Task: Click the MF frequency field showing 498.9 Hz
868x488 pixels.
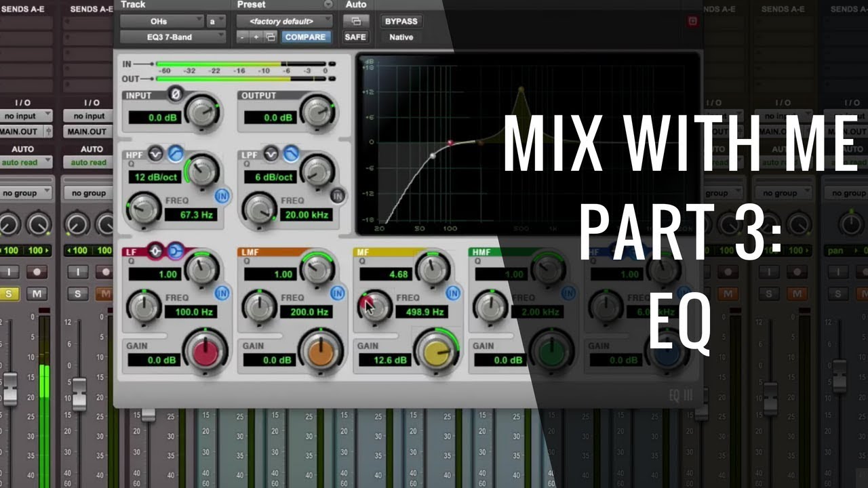Action: [x=420, y=312]
